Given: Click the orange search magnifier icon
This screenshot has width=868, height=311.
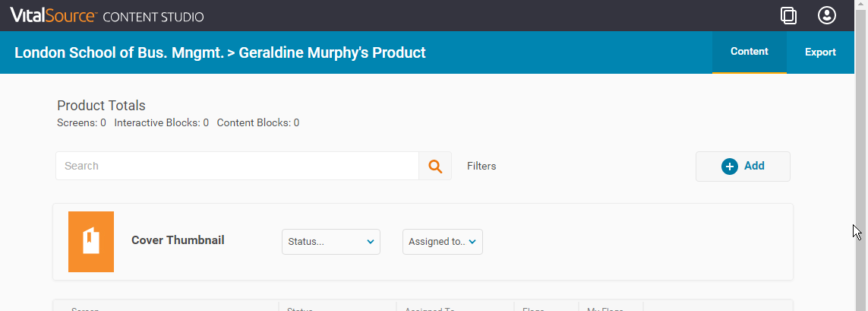Looking at the screenshot, I should (x=435, y=166).
